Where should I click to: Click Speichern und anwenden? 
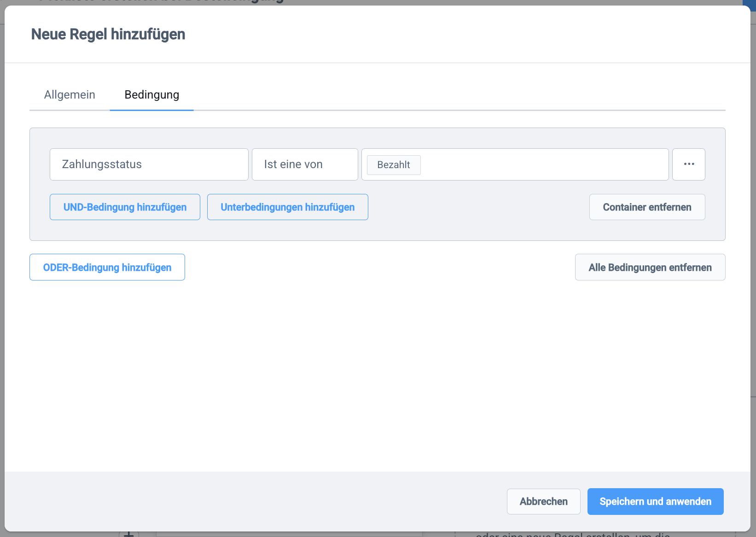click(x=655, y=502)
